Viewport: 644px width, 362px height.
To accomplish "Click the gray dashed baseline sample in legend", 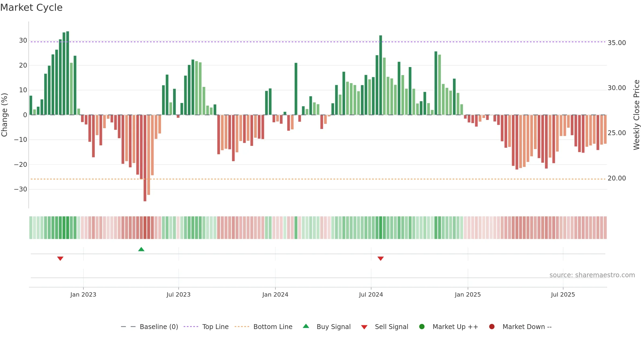I will 128,327.
